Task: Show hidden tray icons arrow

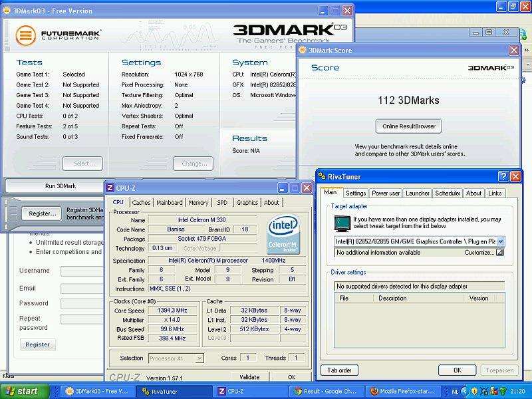Action: pyautogui.click(x=464, y=392)
